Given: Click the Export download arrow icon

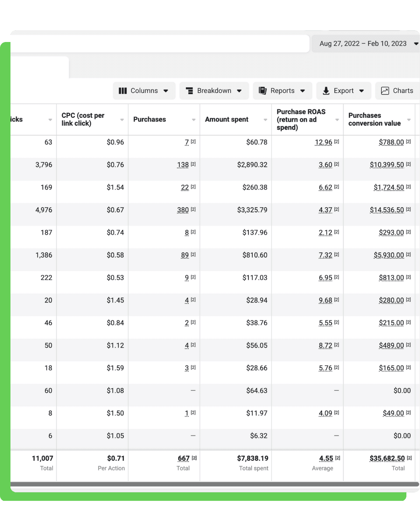Looking at the screenshot, I should click(326, 91).
